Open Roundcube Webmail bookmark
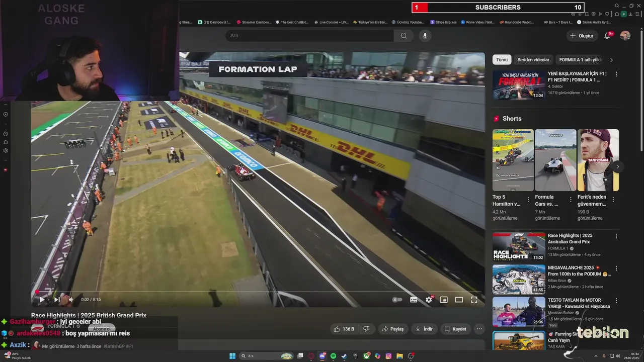Image resolution: width=644 pixels, height=362 pixels. 517,22
